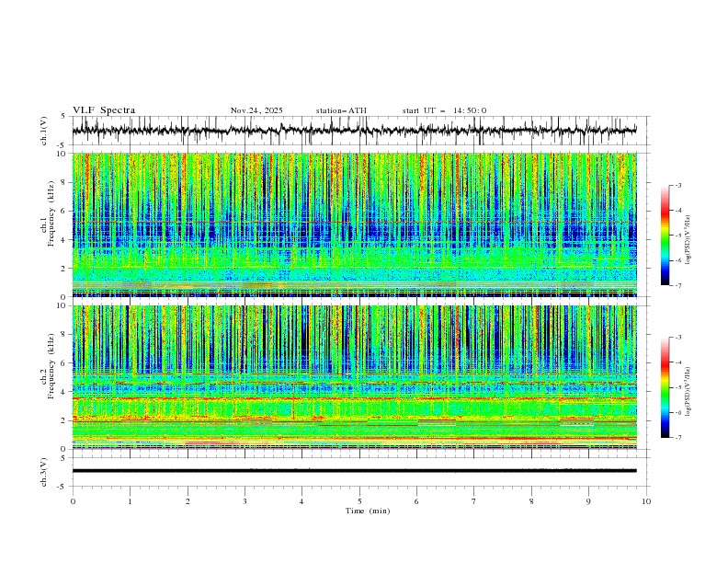Select the Nov.24, 2025 date label
The height and width of the screenshot is (563, 728).
pyautogui.click(x=256, y=110)
